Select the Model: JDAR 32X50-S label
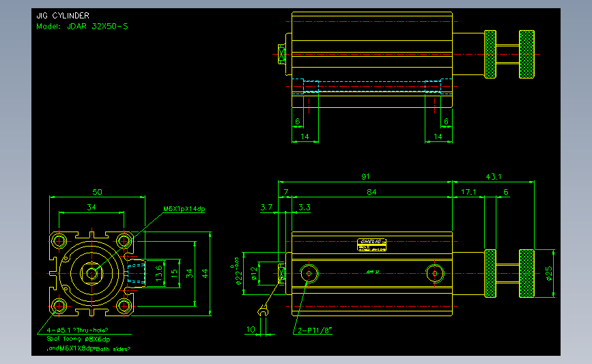This screenshot has width=592, height=364. click(x=82, y=27)
